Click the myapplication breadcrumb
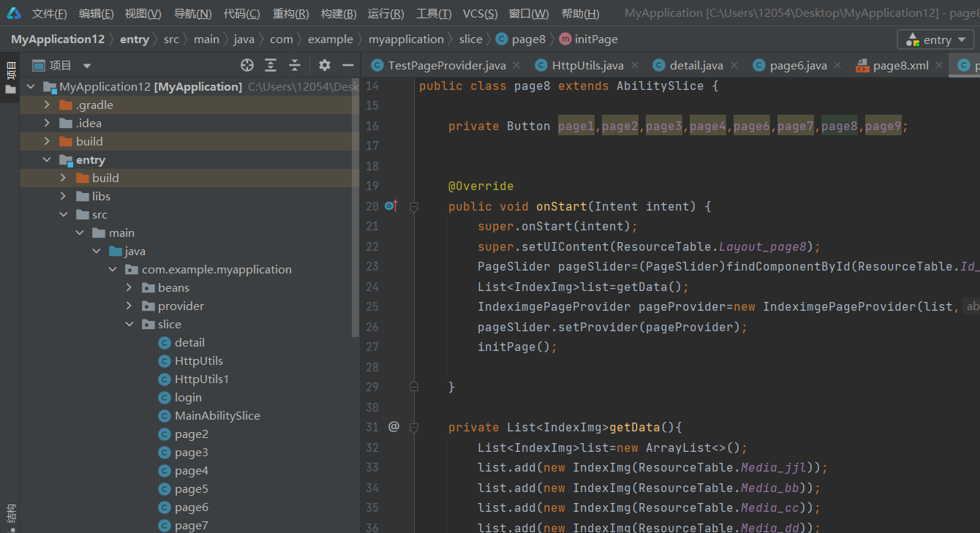This screenshot has height=533, width=980. [406, 39]
